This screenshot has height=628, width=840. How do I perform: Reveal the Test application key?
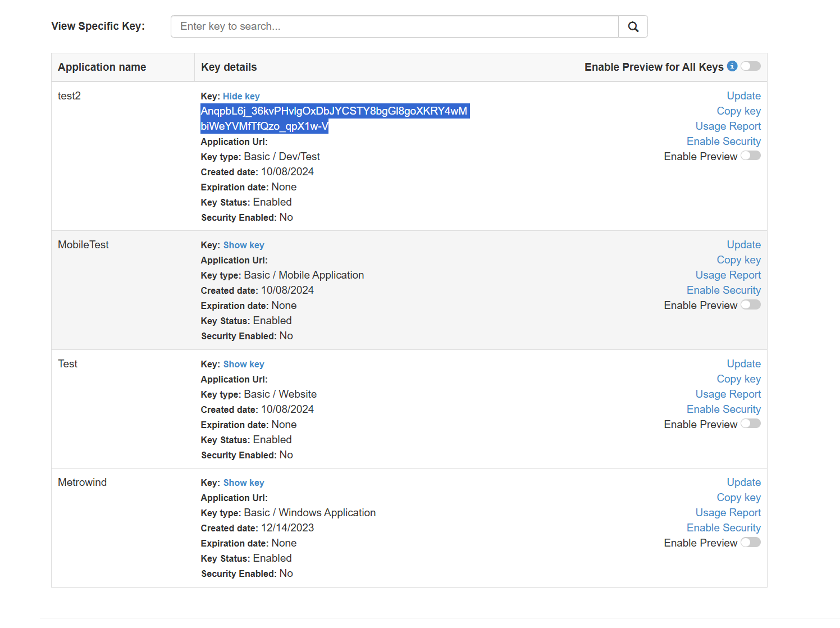click(x=244, y=364)
